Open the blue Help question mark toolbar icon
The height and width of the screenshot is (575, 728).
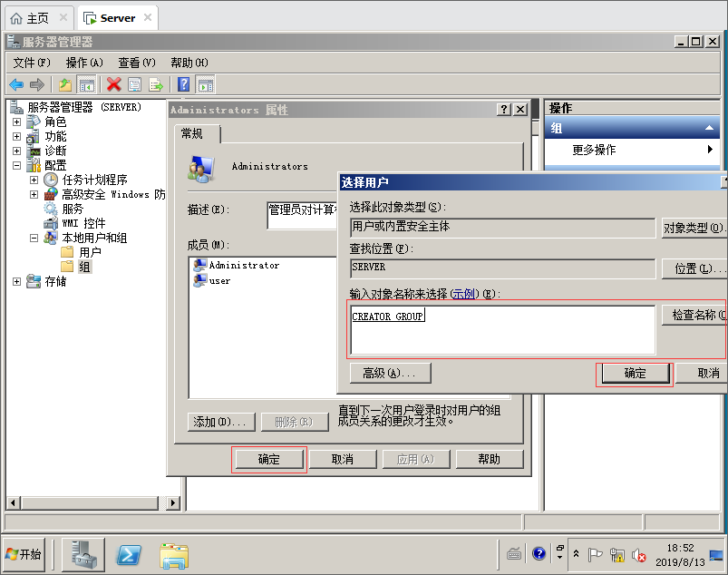(184, 85)
